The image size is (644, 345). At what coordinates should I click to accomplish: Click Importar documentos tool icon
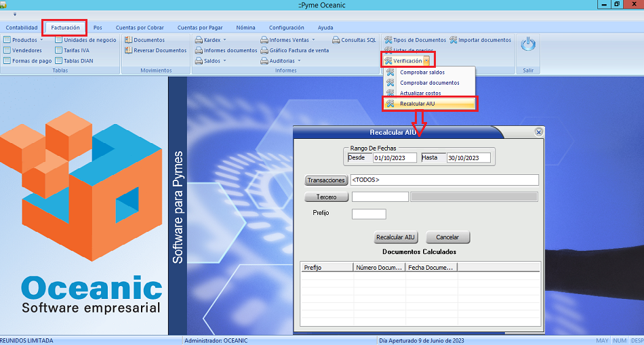(x=454, y=40)
